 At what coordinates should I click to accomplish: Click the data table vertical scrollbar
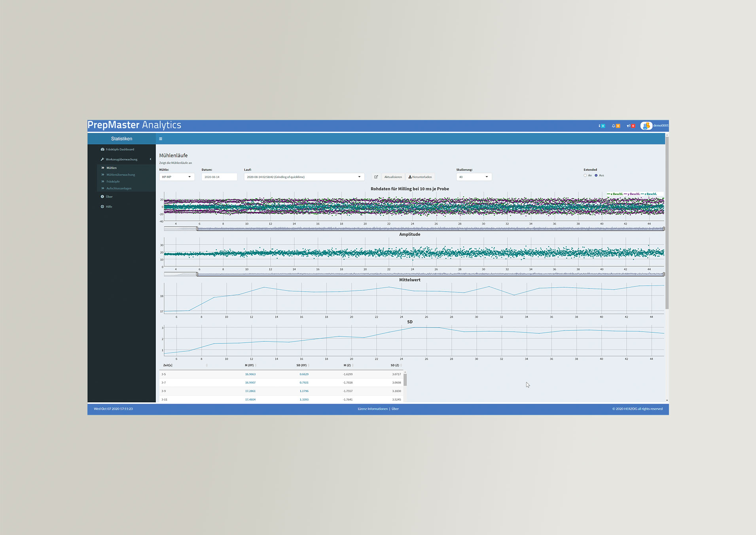pos(405,379)
